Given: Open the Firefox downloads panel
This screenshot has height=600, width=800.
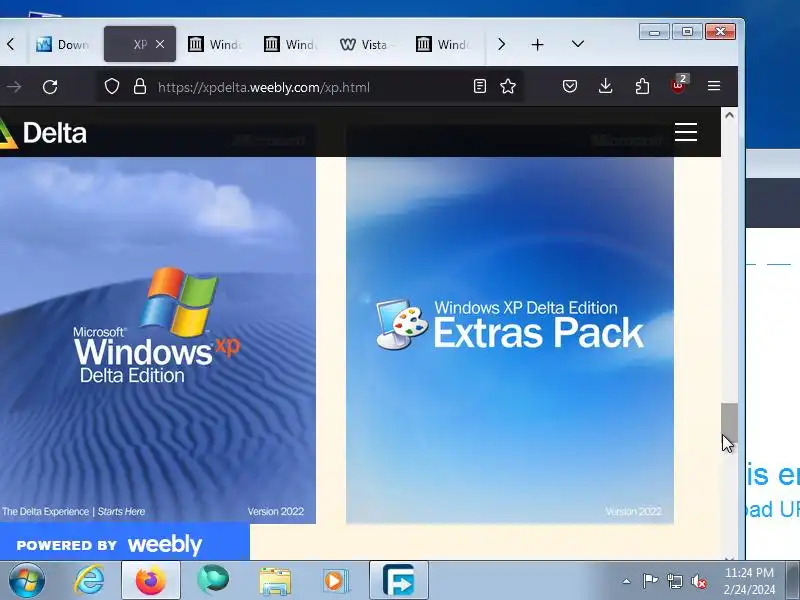Looking at the screenshot, I should 606,86.
